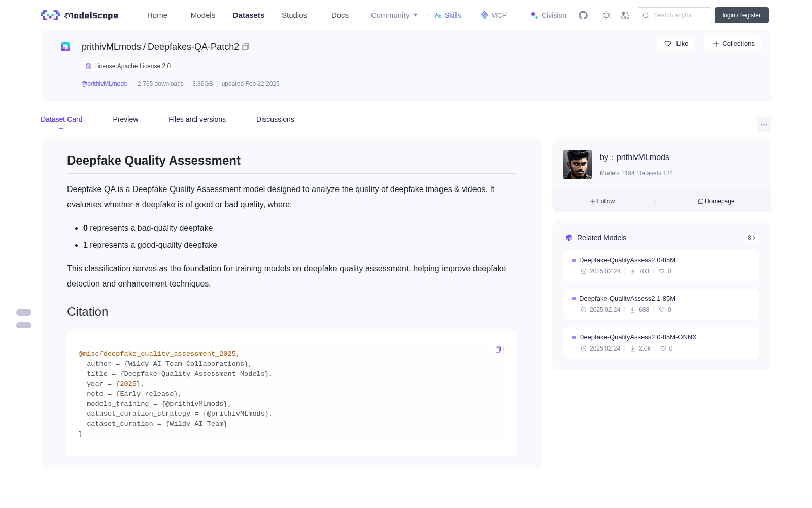Click the ModelScope logo

(x=80, y=15)
